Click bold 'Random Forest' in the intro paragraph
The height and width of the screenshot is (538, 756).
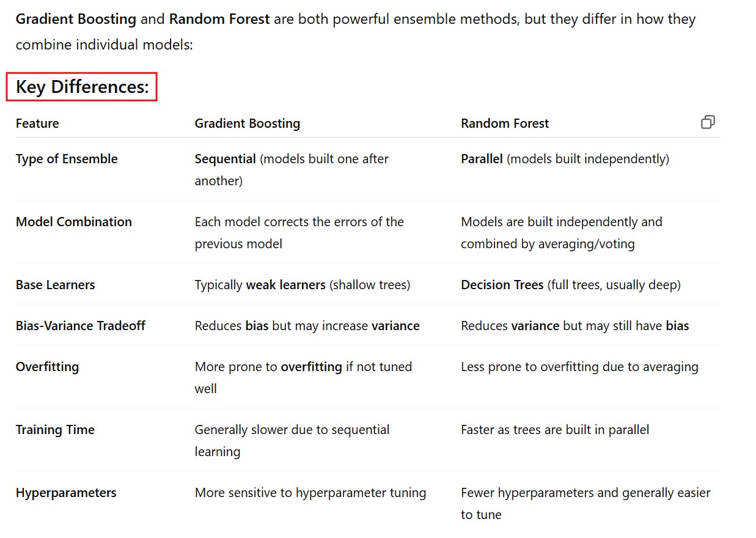tap(219, 19)
